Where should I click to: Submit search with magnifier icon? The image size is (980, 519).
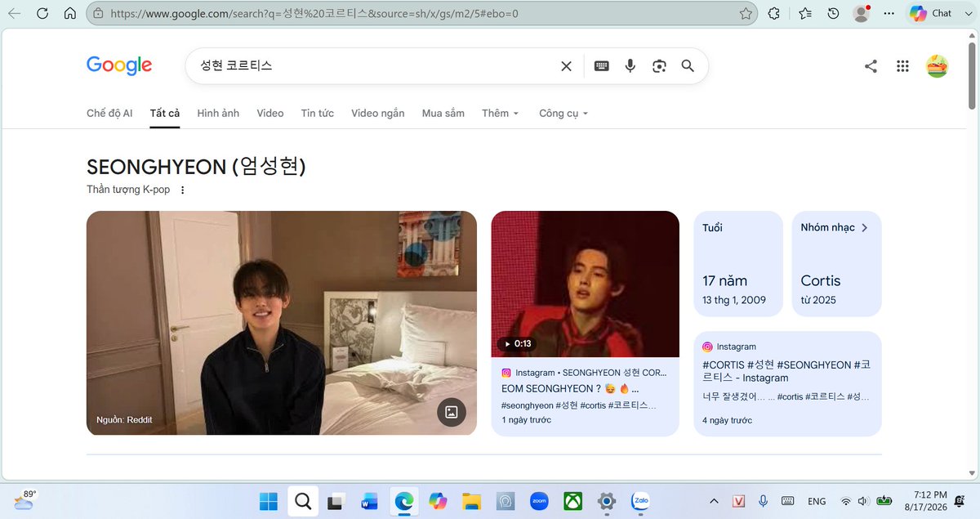click(688, 66)
